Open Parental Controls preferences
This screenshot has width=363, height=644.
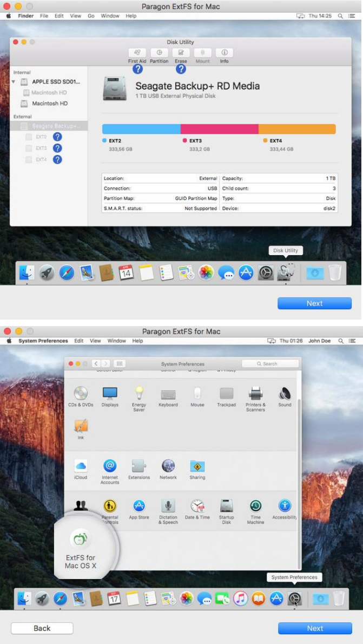pos(110,505)
